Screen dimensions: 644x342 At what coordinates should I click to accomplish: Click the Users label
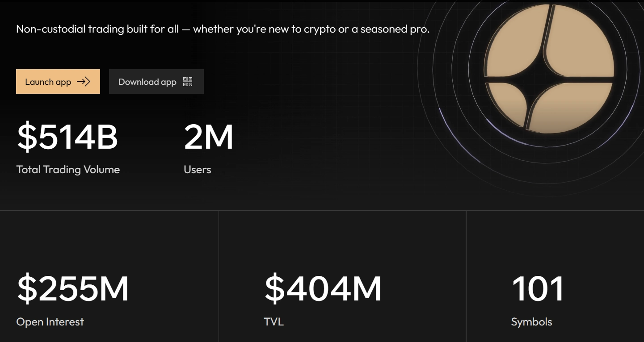198,170
